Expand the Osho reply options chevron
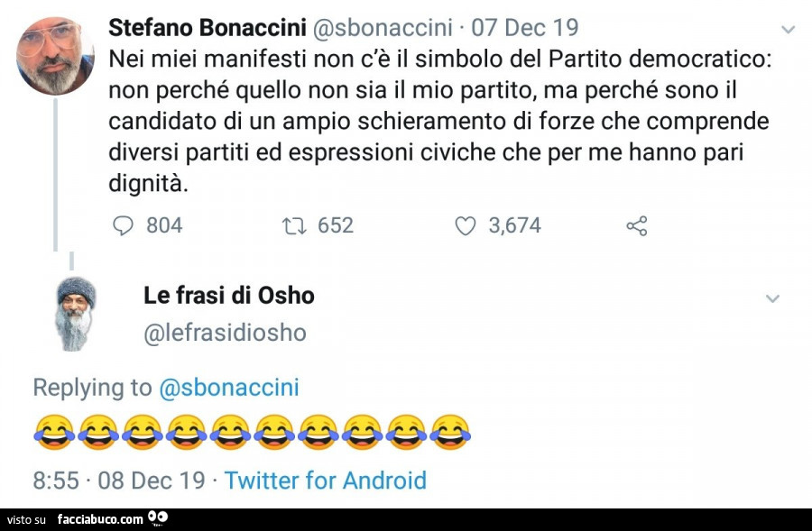Screen dimensions: 812x531 coord(773,298)
